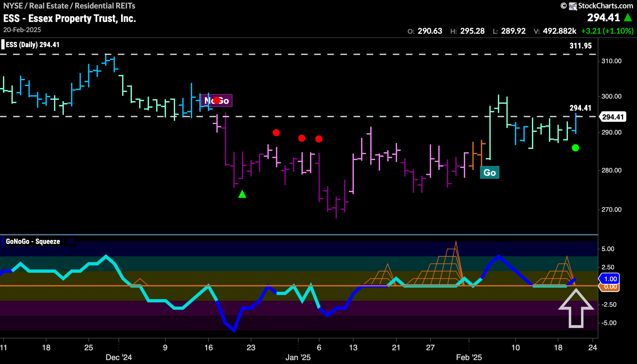Click the date 23 on time axis

click(x=251, y=347)
